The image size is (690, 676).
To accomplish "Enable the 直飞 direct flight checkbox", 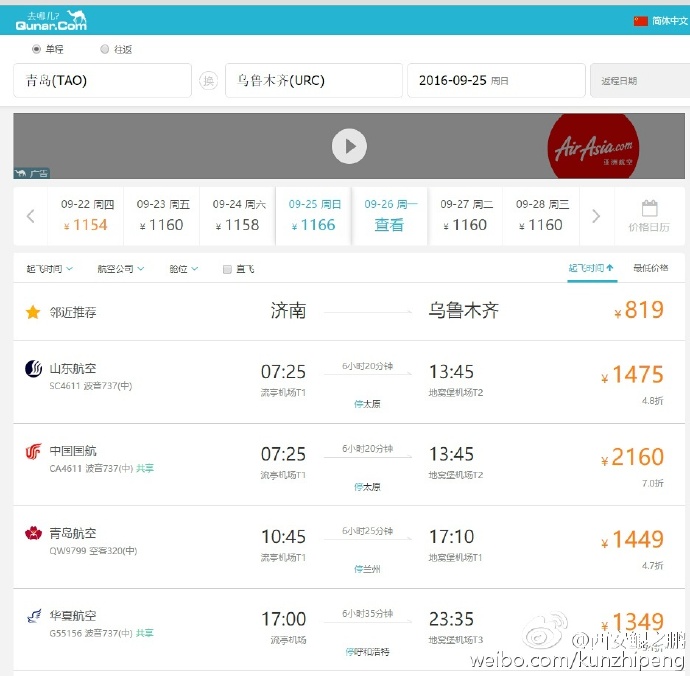I will click(227, 269).
